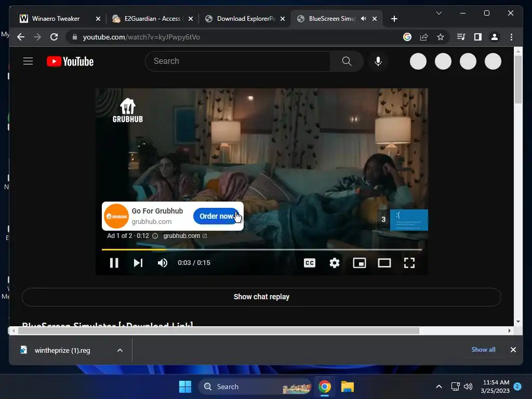The width and height of the screenshot is (532, 399).
Task: Expand options for wintheprize (1).reg download
Action: [x=120, y=351]
